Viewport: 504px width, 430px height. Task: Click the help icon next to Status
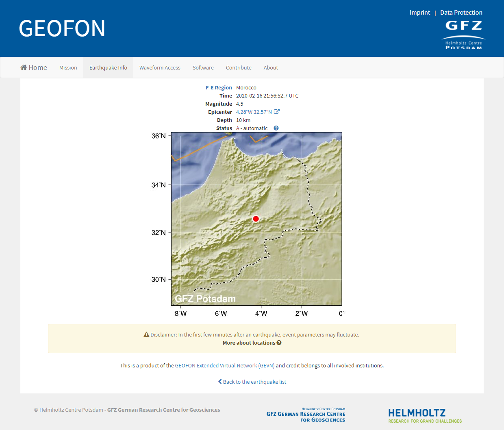[276, 128]
